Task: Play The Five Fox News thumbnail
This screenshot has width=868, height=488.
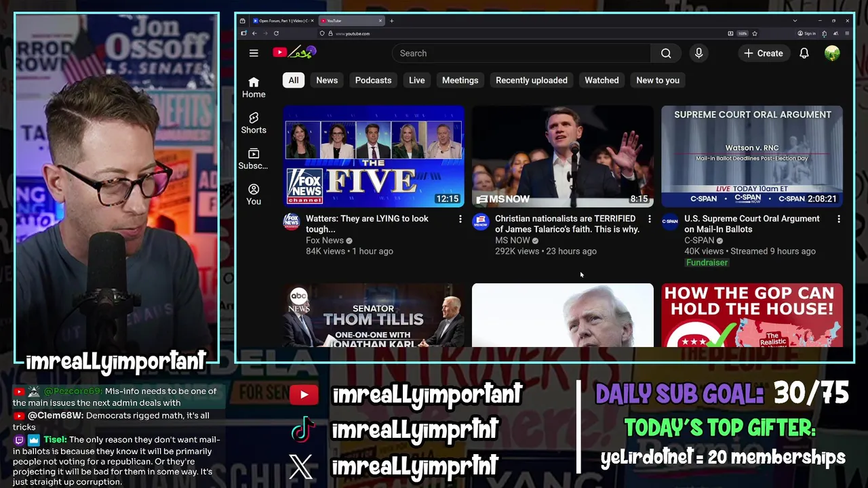Action: 374,157
